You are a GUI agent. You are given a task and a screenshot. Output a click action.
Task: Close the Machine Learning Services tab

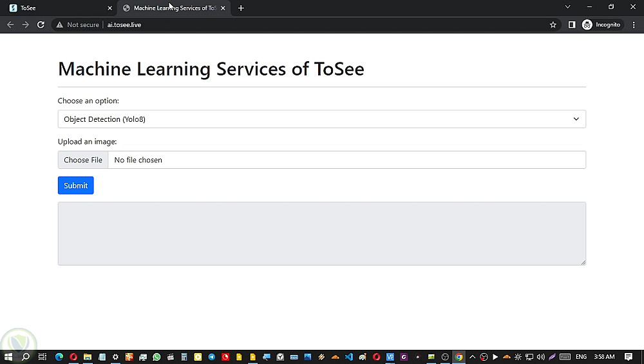(x=223, y=8)
